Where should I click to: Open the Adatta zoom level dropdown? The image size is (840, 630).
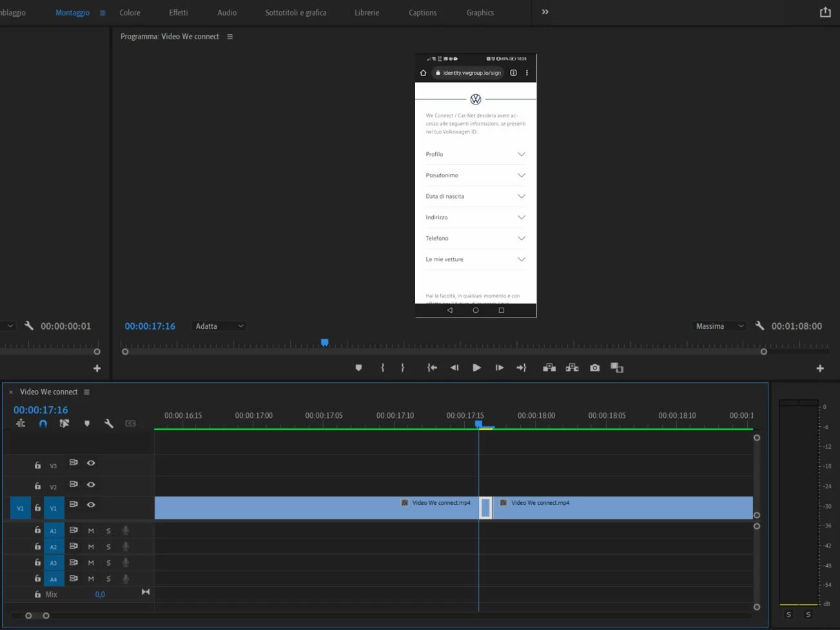[x=219, y=326]
